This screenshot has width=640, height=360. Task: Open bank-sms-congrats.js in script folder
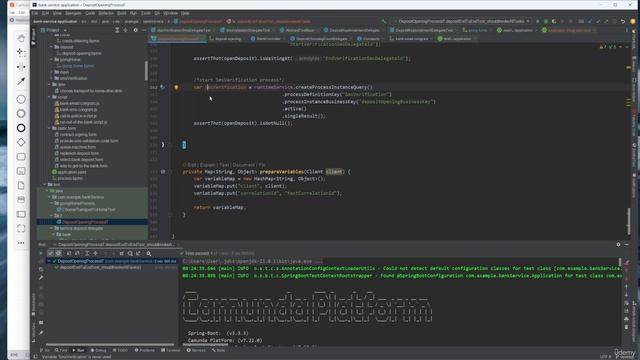click(x=77, y=109)
